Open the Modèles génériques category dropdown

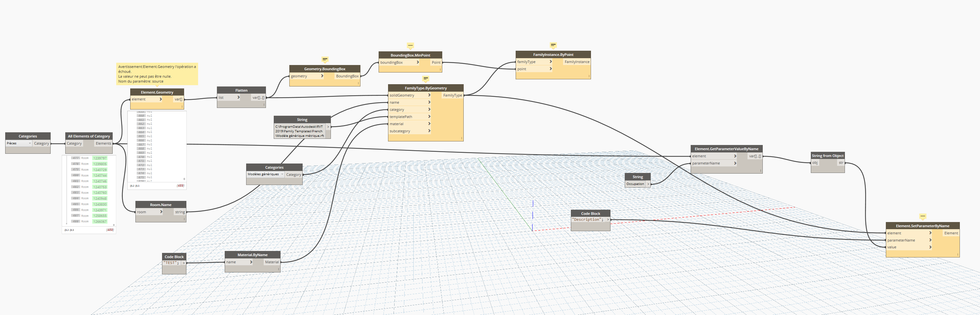[x=282, y=175]
